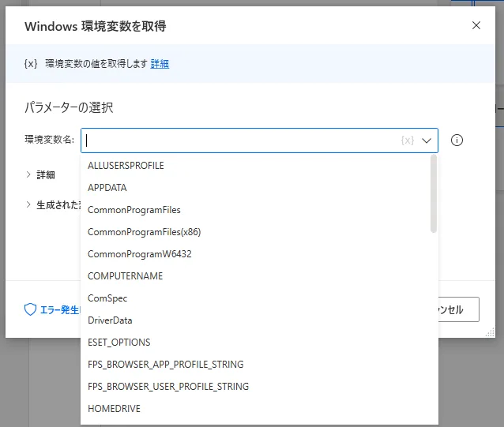Click the shield icon for error handling

pos(31,310)
